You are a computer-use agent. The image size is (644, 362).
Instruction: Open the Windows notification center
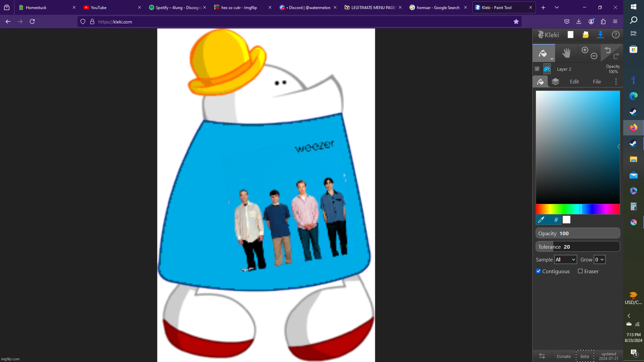click(633, 353)
